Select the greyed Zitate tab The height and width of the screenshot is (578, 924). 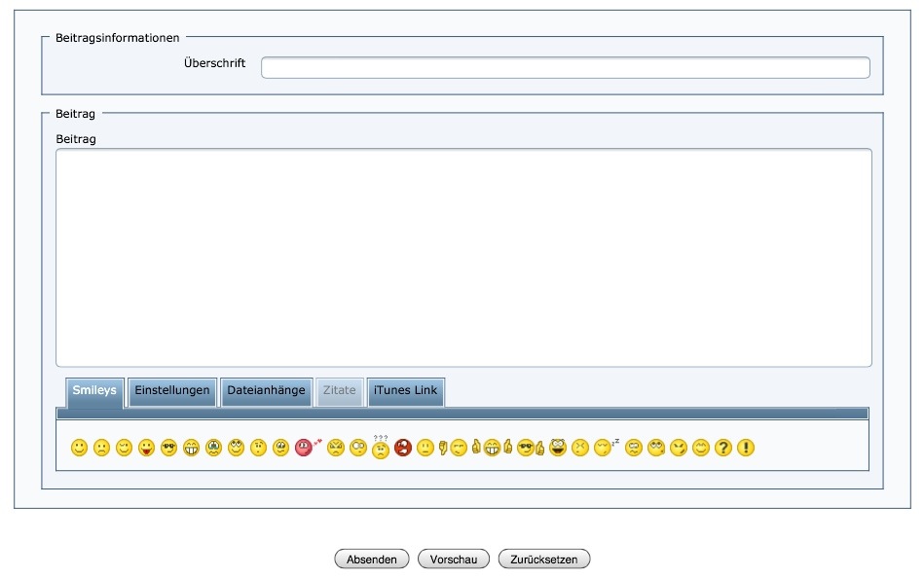pyautogui.click(x=340, y=391)
